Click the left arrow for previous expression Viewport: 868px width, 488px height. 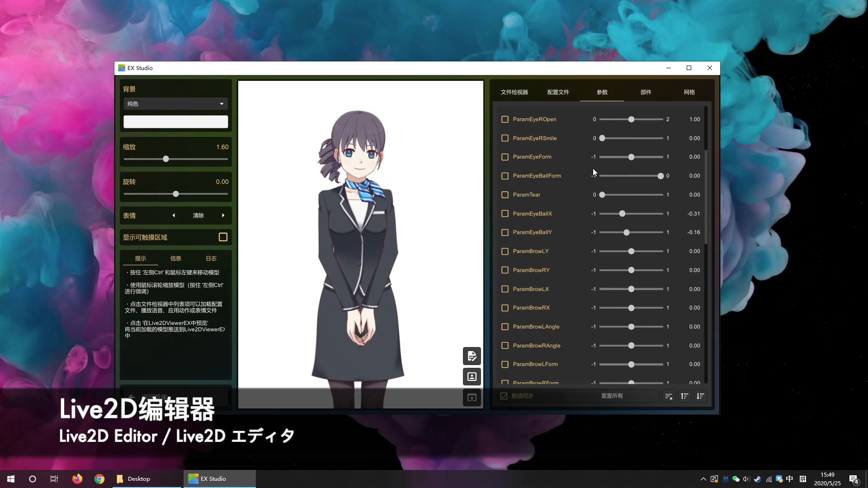[174, 216]
